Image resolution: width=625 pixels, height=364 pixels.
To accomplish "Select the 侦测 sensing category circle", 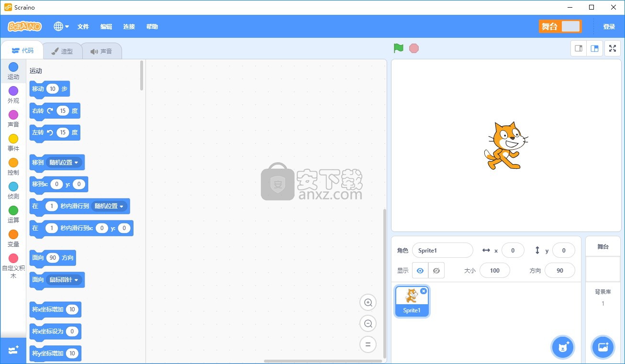I will (x=13, y=187).
